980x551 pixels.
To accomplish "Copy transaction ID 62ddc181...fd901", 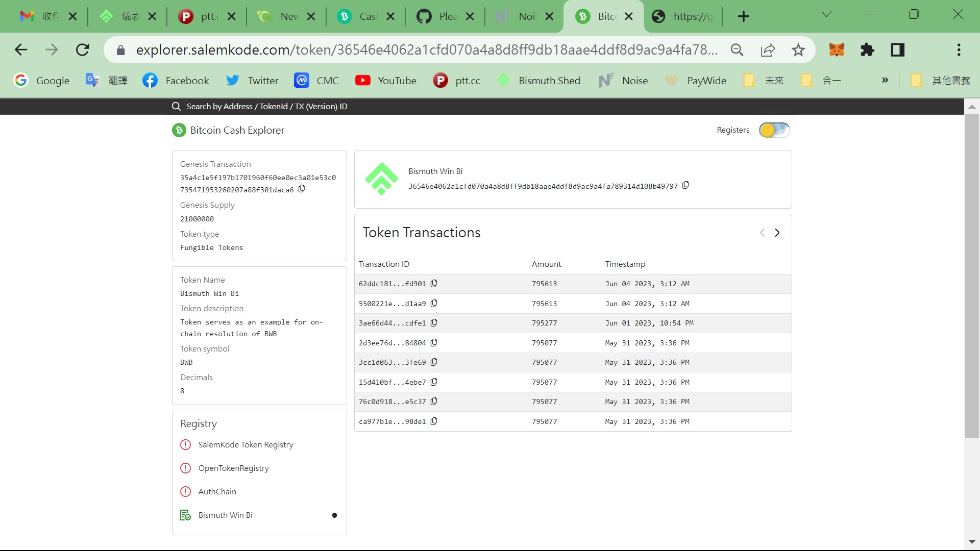I will (x=434, y=284).
